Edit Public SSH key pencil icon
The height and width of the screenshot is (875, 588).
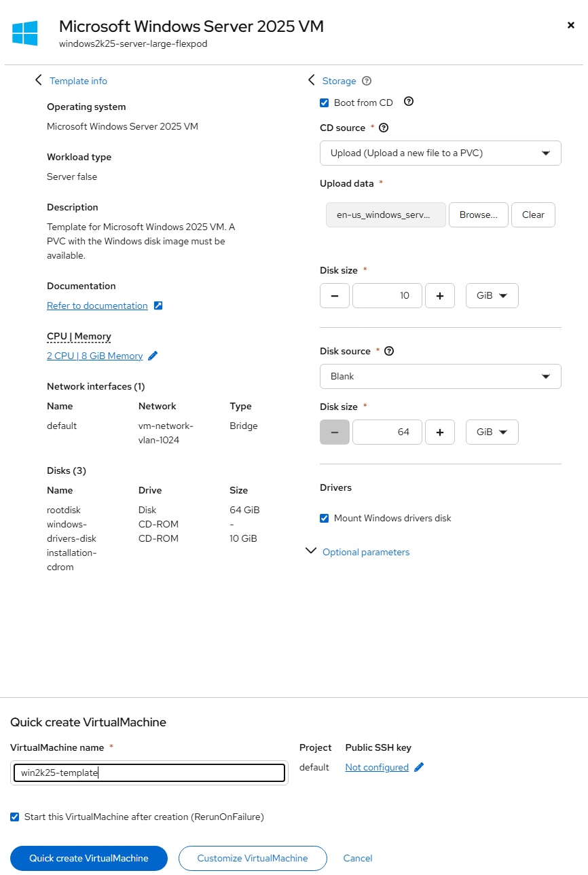click(x=419, y=767)
